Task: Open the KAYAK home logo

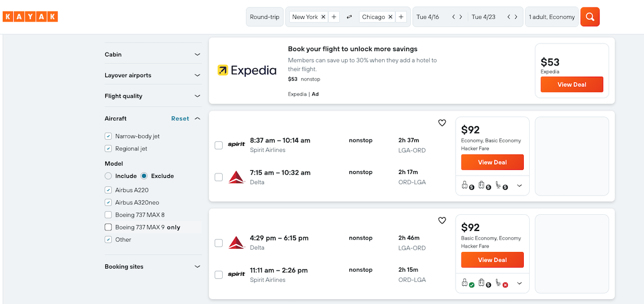Action: click(30, 17)
